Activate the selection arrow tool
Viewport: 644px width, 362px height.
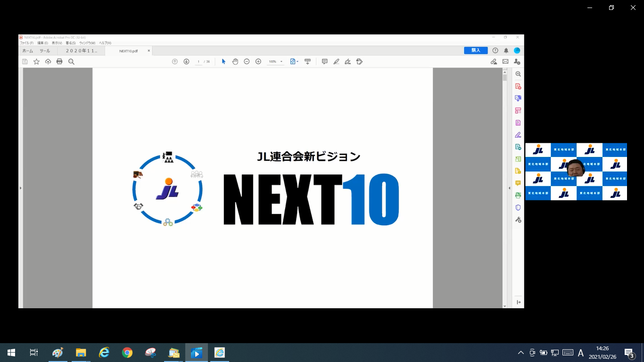[x=223, y=62]
